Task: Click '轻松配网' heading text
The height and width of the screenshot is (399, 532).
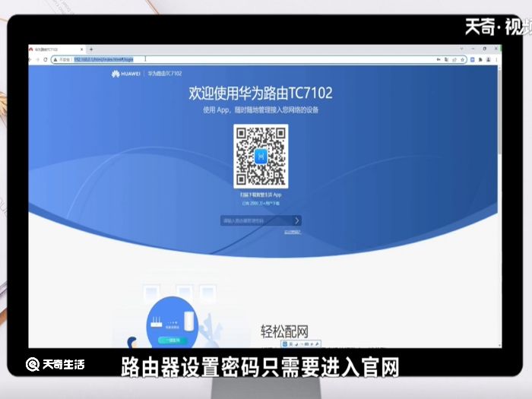Action: click(x=284, y=331)
